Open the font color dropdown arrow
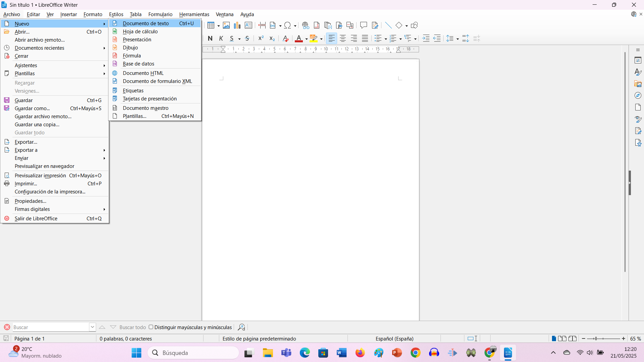 click(x=306, y=39)
